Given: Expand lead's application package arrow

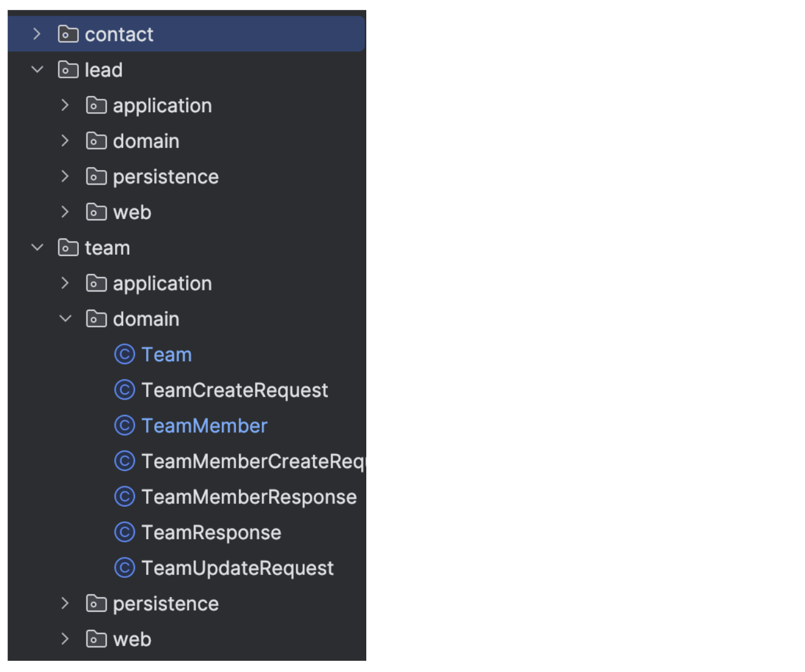Looking at the screenshot, I should (x=65, y=106).
